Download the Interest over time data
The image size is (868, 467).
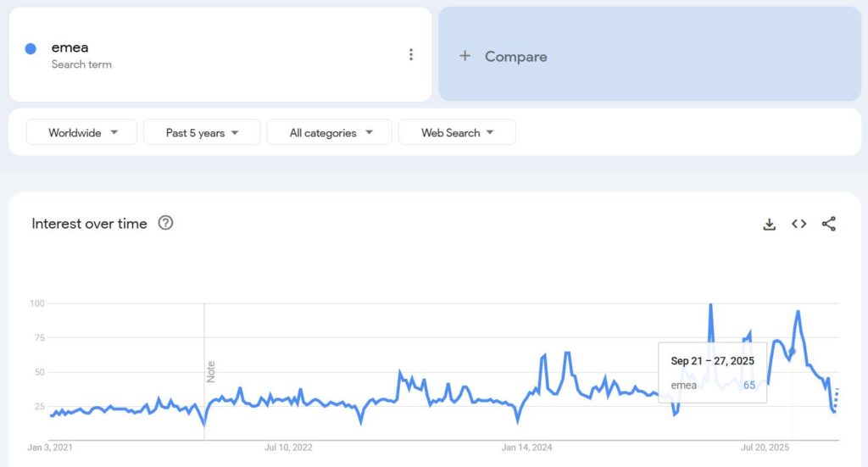pos(769,224)
